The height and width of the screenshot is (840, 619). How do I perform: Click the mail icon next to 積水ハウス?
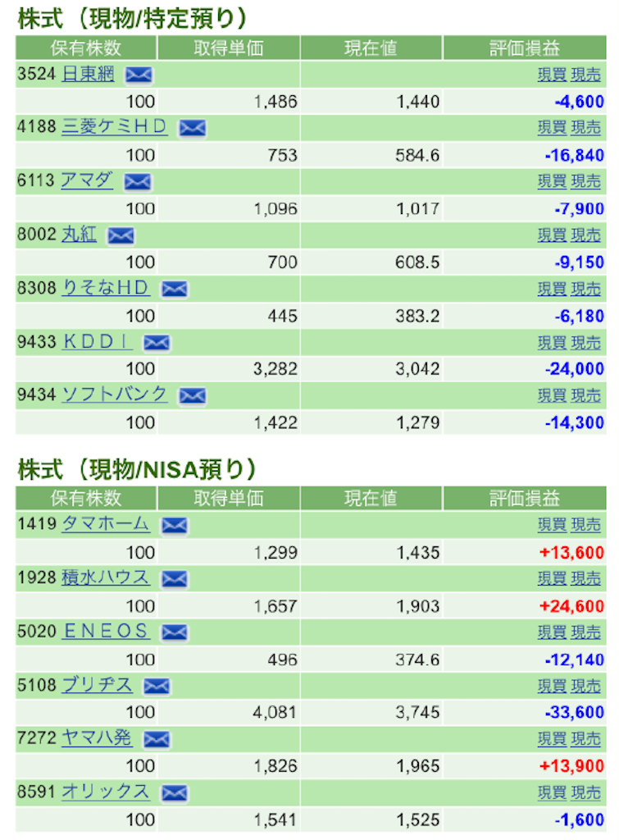[175, 580]
